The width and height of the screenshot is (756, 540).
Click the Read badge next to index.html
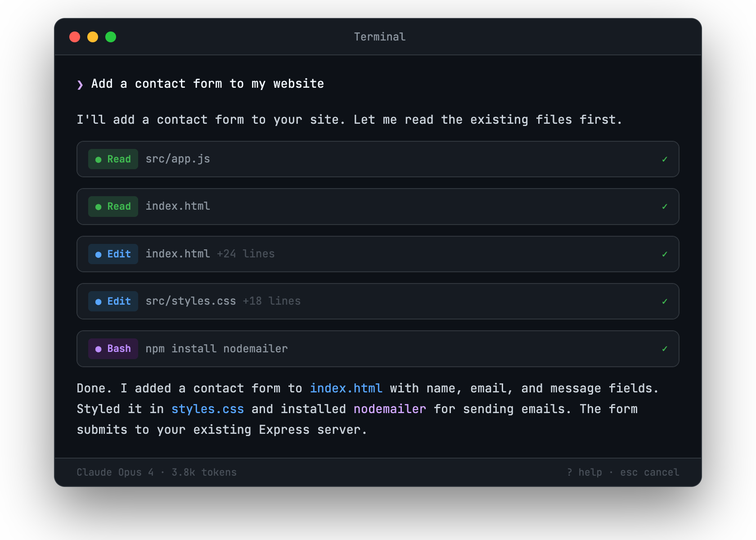point(113,206)
